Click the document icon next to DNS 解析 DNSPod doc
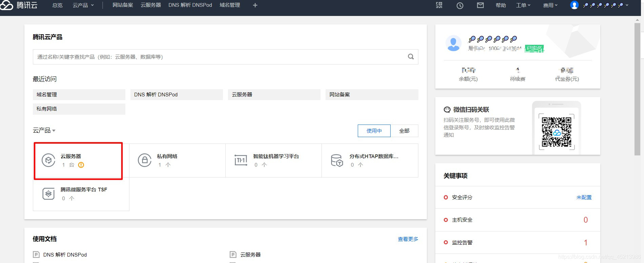The image size is (644, 263). click(36, 255)
